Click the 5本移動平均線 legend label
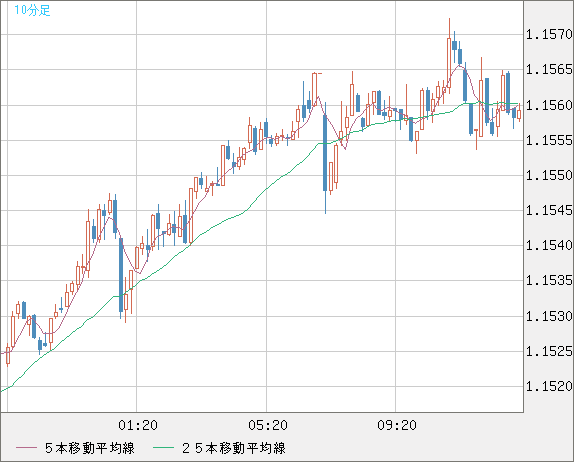Screen dimensions: 574x462 pyautogui.click(x=90, y=448)
